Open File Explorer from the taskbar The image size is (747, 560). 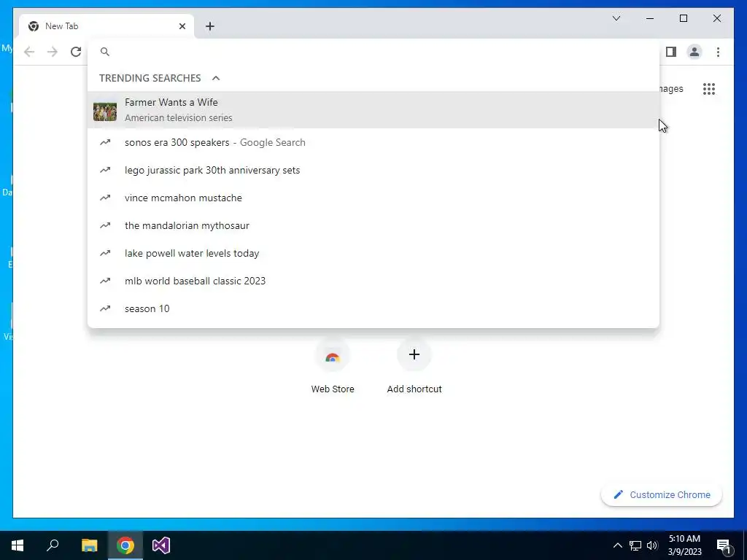click(89, 545)
